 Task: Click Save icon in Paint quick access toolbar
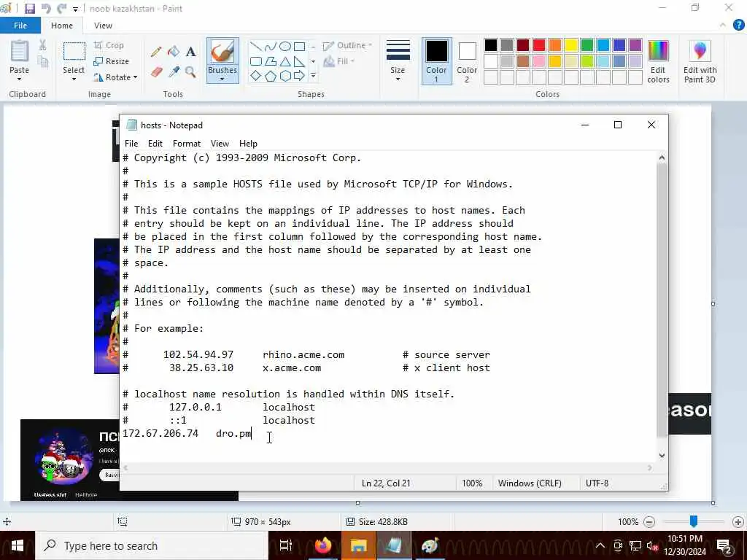click(30, 8)
